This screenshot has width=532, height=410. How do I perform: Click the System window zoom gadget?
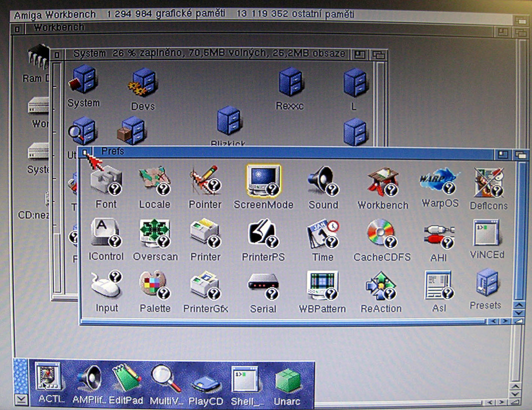360,55
